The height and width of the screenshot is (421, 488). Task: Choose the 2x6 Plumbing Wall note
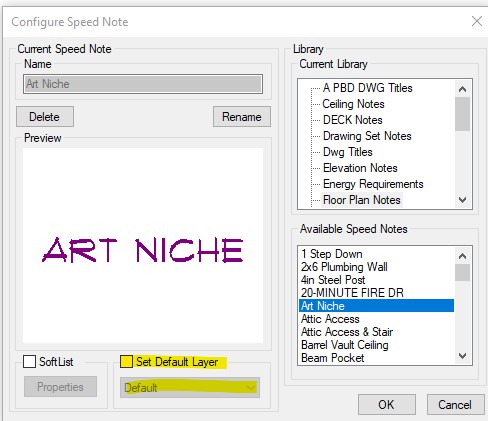(x=344, y=267)
